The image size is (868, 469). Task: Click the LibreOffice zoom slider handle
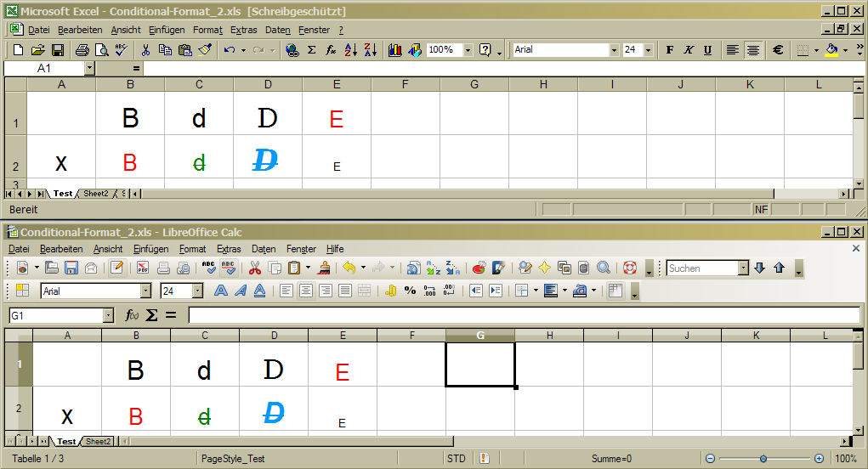763,459
